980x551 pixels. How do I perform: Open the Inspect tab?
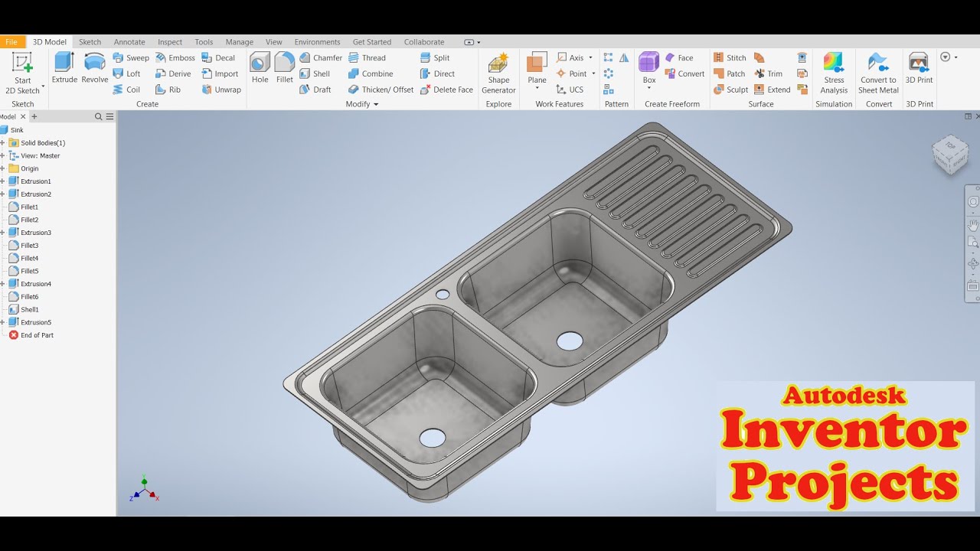click(x=170, y=42)
